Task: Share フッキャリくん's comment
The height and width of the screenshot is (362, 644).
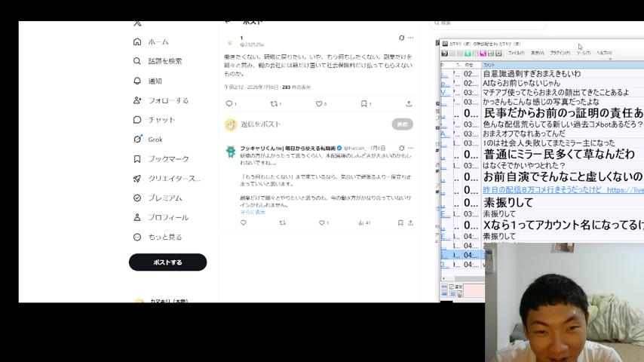Action: (x=411, y=222)
